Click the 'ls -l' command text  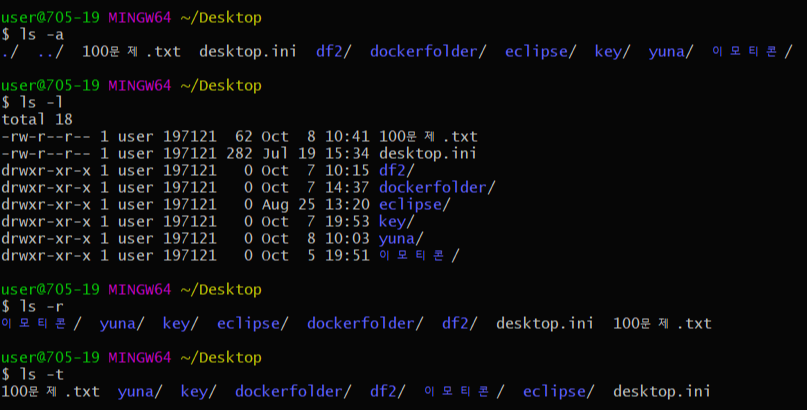coord(42,102)
